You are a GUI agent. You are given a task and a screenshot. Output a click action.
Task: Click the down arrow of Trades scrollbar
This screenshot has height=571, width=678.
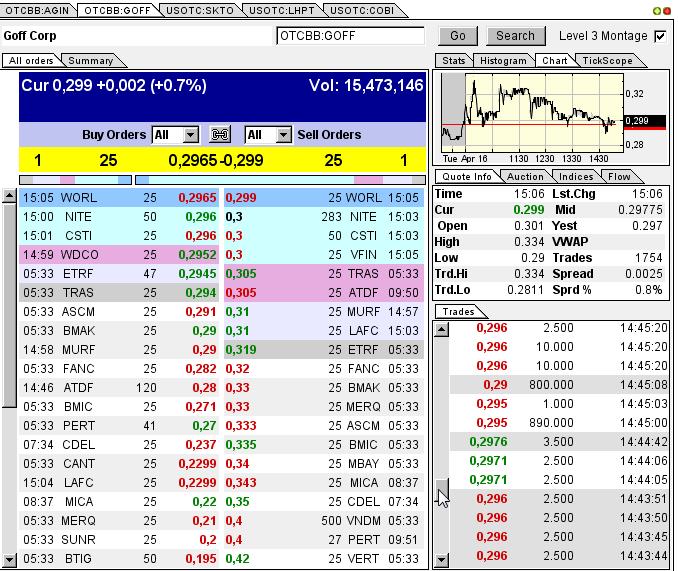[x=441, y=560]
